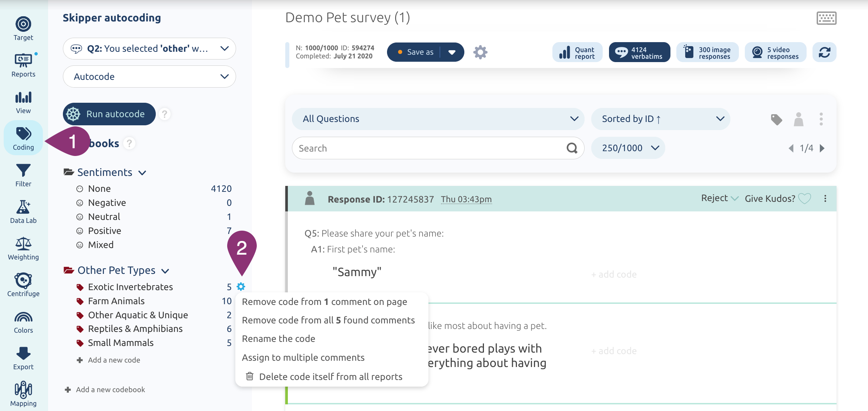Open the Target section in sidebar
The width and height of the screenshot is (868, 411).
coord(23,29)
